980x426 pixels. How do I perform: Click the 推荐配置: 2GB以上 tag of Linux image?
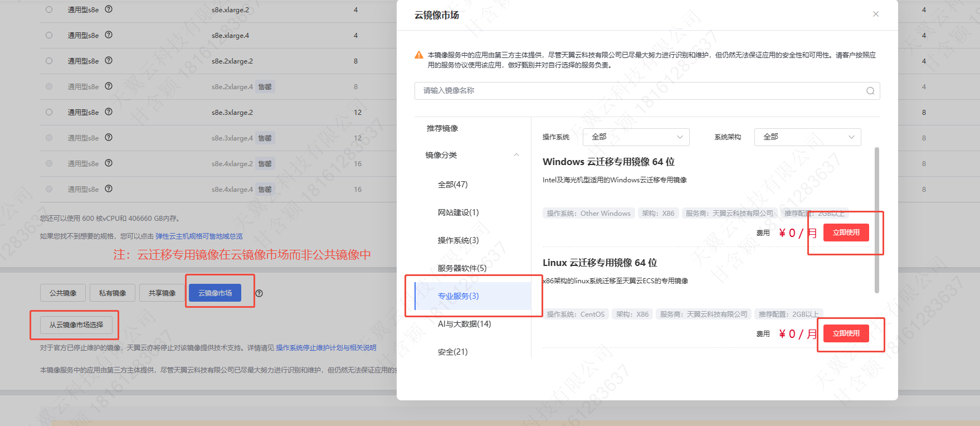point(789,314)
